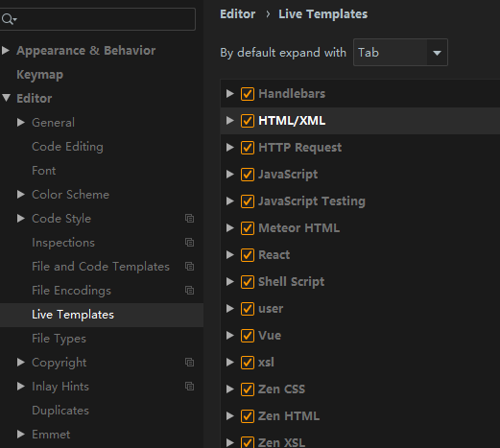
Task: Toggle the JavaScript Testing checkbox
Action: click(248, 201)
